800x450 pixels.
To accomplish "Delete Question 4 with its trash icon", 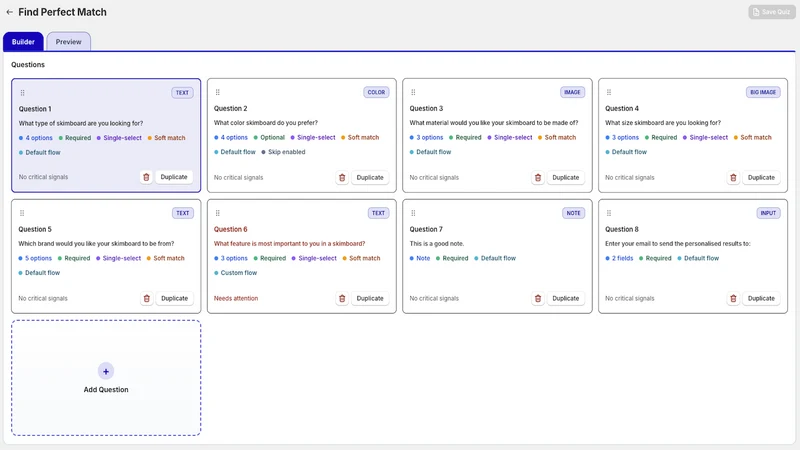I will click(733, 178).
